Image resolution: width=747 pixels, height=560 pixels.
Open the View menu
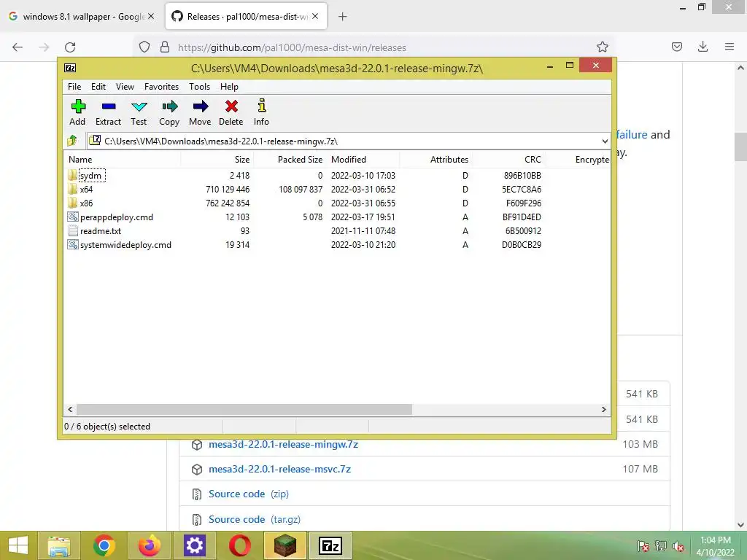[x=125, y=87]
